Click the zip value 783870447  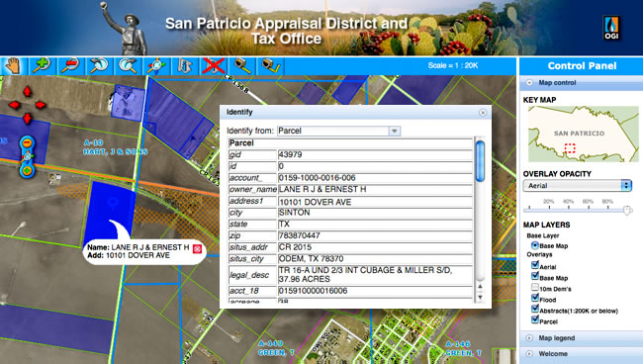tap(375, 235)
